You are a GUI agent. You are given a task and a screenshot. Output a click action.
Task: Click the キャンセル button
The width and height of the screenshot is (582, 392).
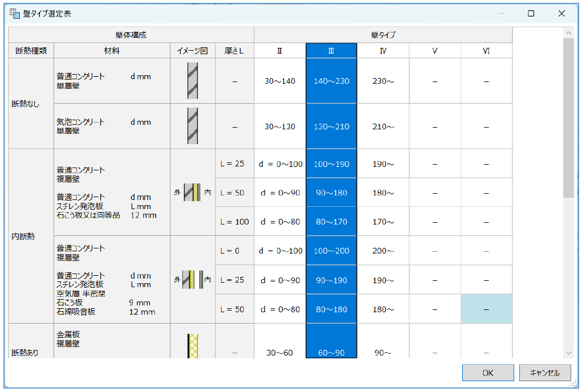point(544,373)
